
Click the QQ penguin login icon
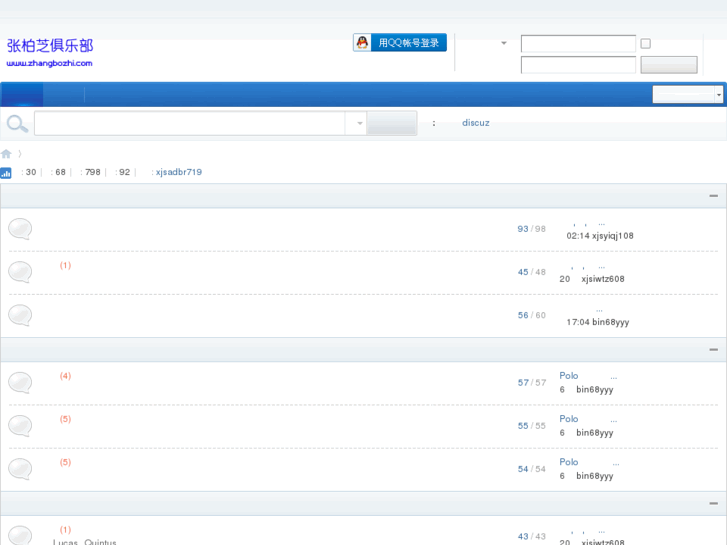pos(362,43)
